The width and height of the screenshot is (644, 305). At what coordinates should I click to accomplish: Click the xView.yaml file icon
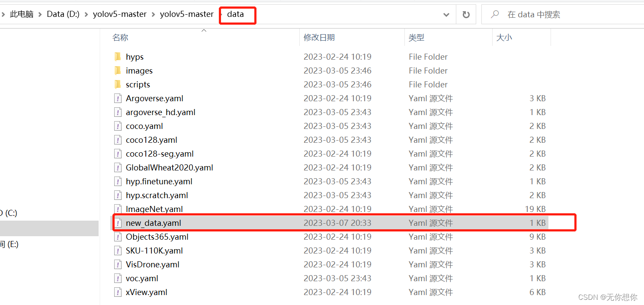pyautogui.click(x=118, y=292)
